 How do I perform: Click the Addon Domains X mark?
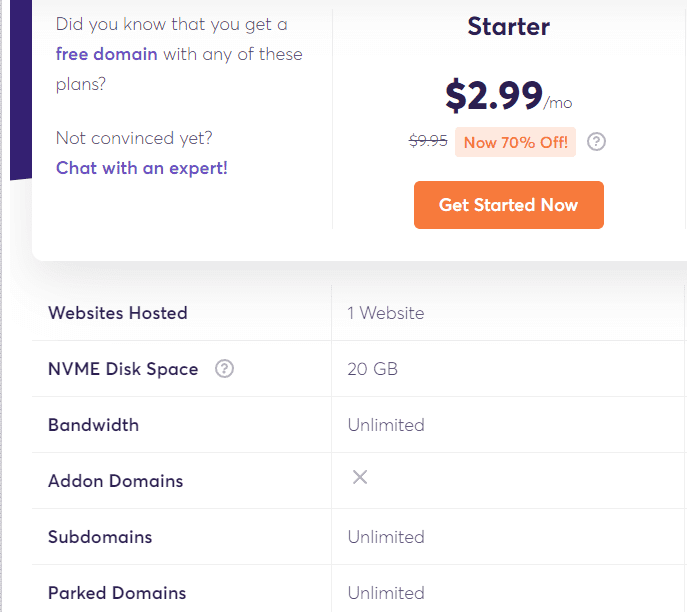point(360,477)
